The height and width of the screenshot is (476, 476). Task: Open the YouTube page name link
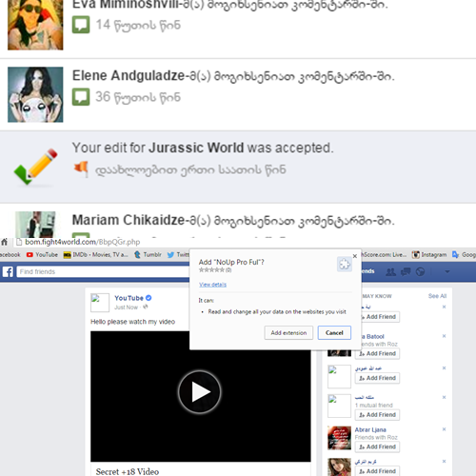(x=129, y=298)
